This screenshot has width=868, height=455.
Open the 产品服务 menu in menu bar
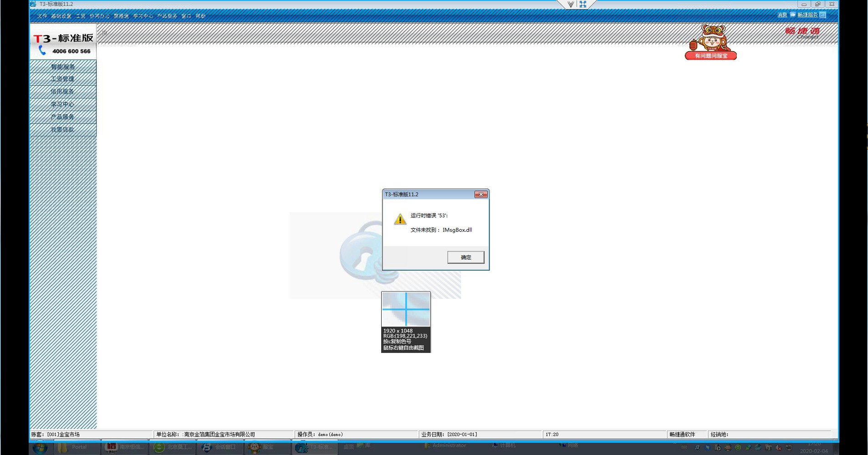[x=167, y=16]
